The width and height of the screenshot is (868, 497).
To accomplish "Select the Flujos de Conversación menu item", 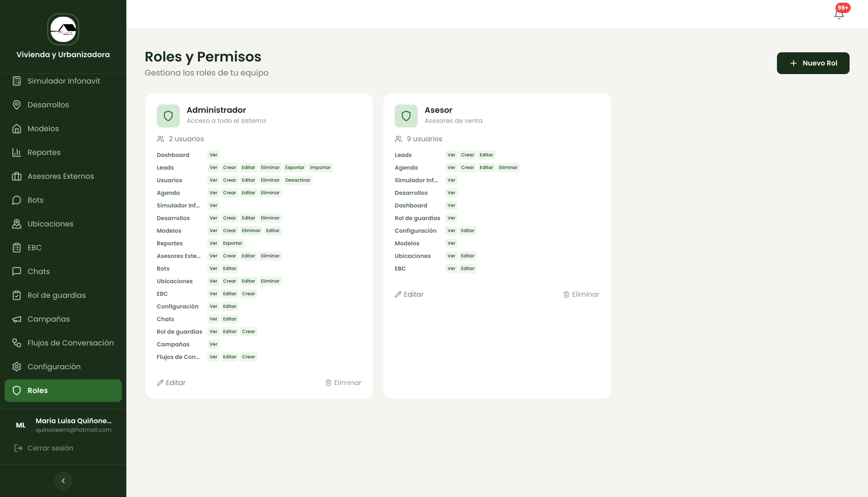I will (63, 343).
